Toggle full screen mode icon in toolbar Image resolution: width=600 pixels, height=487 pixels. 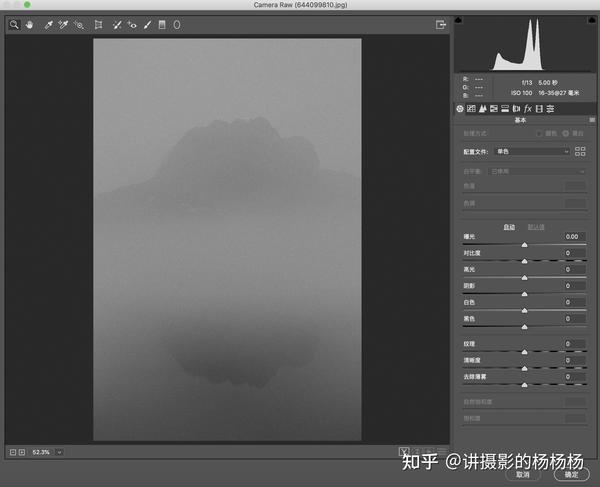(x=440, y=25)
